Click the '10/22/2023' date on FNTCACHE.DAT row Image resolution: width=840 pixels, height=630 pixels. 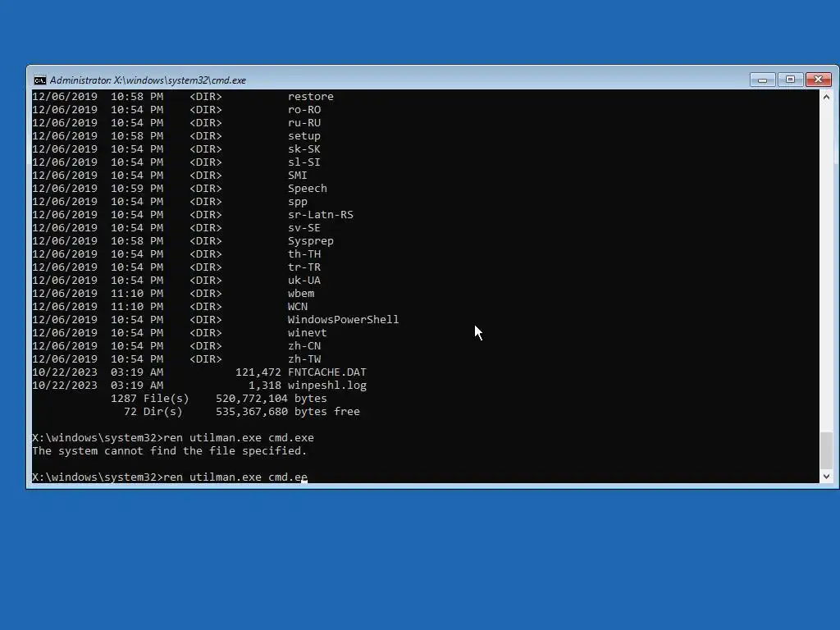click(65, 372)
